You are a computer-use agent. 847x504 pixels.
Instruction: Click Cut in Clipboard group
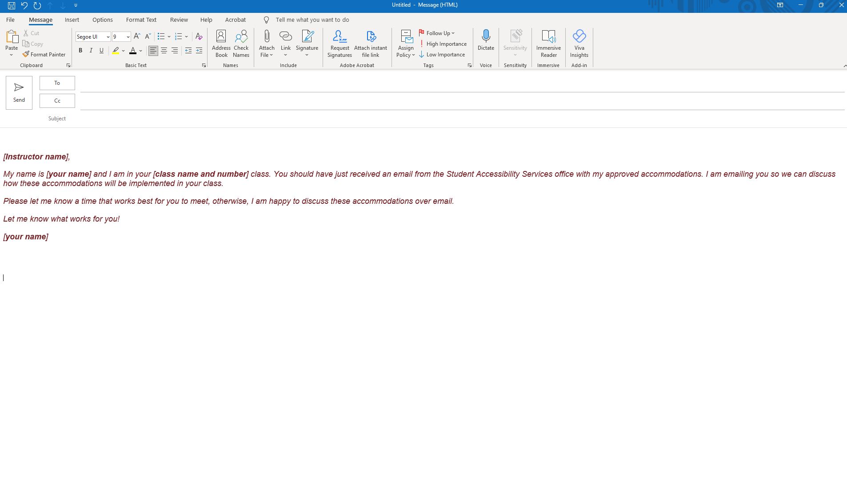pyautogui.click(x=32, y=33)
